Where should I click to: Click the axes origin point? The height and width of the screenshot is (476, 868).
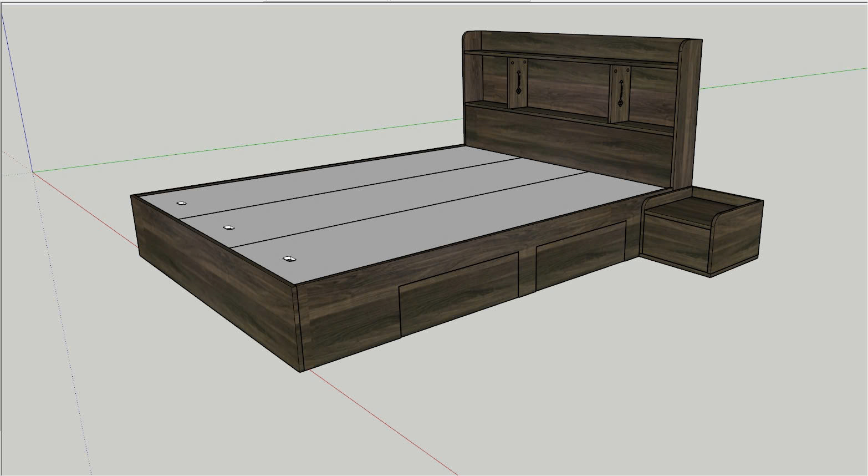33,173
